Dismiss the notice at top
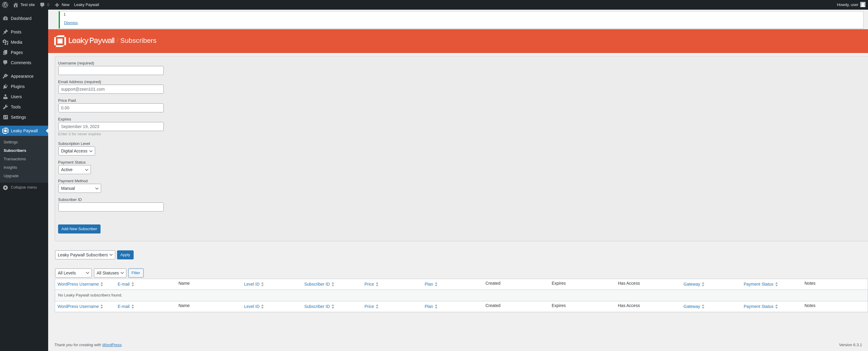 [x=71, y=23]
